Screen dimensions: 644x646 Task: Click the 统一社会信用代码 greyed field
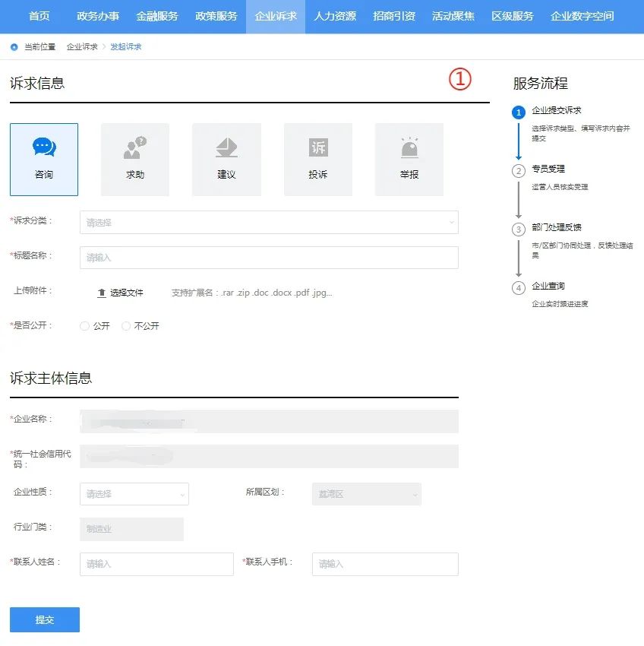coord(269,457)
